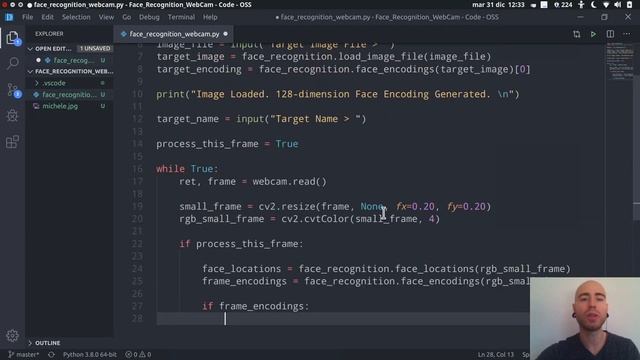640x360 pixels.
Task: Click the webcam video overlay thumbnail
Action: (x=584, y=318)
